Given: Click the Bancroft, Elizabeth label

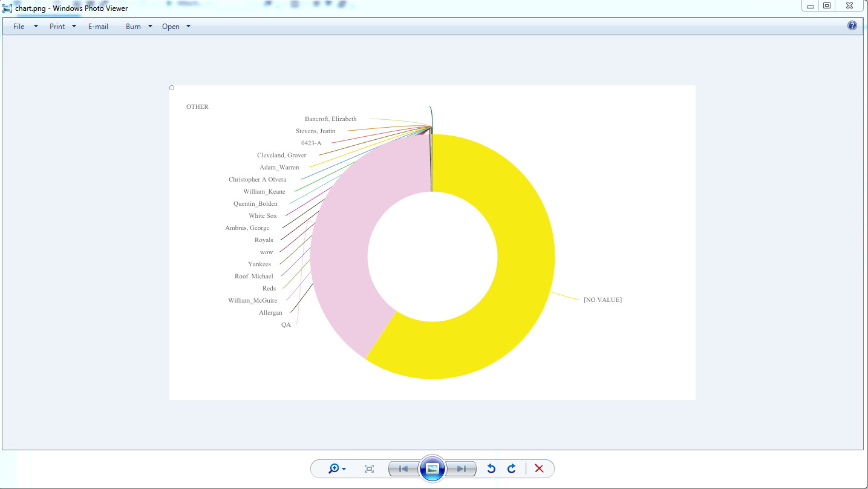Looking at the screenshot, I should (331, 119).
